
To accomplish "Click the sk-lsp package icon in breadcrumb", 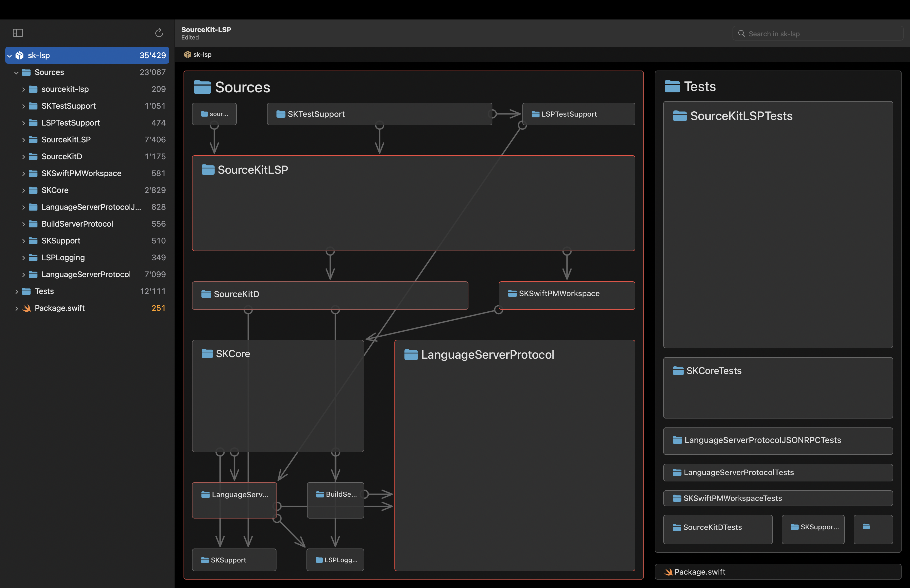I will pos(187,54).
